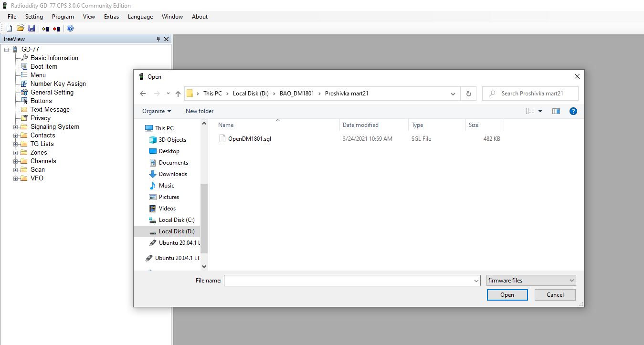Select the Boot Item tree icon
This screenshot has height=345, width=644.
pyautogui.click(x=25, y=66)
